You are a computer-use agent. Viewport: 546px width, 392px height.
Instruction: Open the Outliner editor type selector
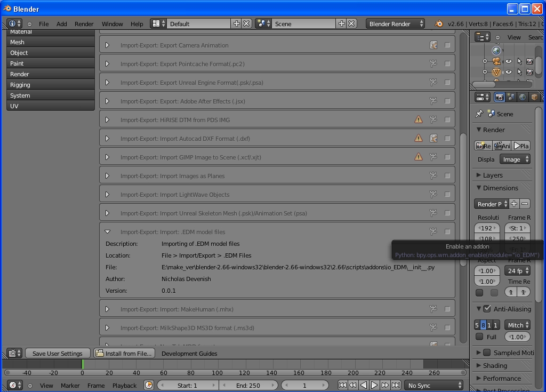tap(483, 37)
